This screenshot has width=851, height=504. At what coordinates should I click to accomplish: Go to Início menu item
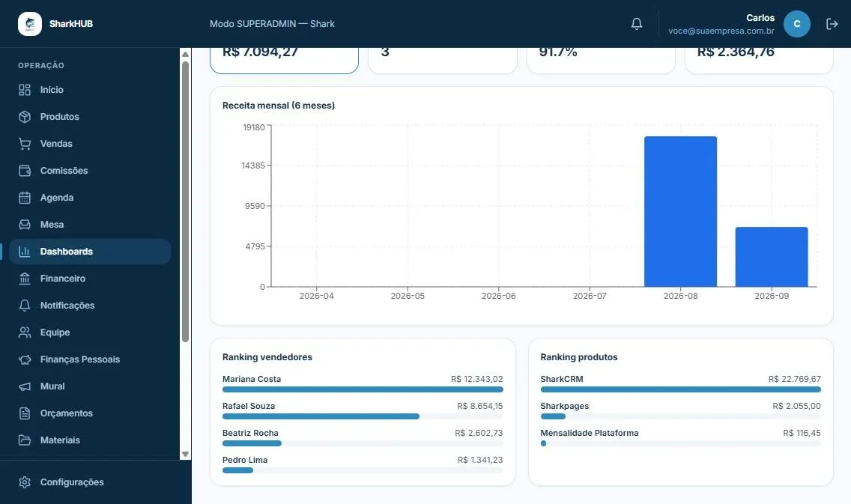pyautogui.click(x=90, y=90)
